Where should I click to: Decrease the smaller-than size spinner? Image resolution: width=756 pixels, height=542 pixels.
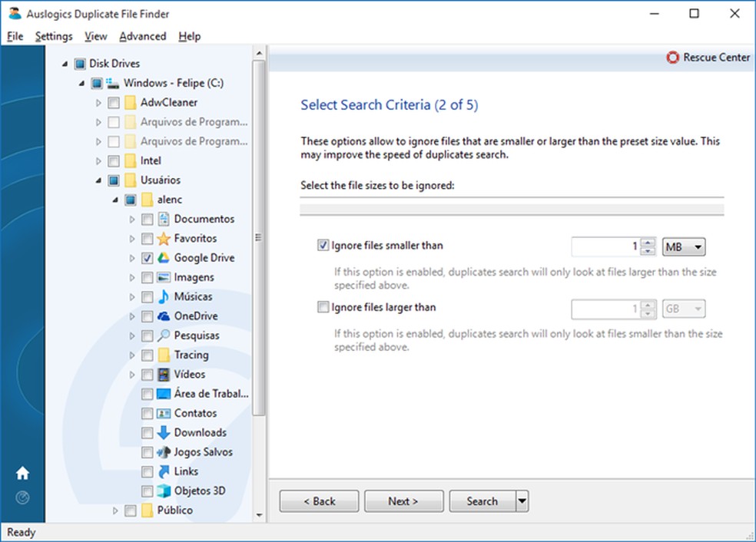click(x=648, y=251)
